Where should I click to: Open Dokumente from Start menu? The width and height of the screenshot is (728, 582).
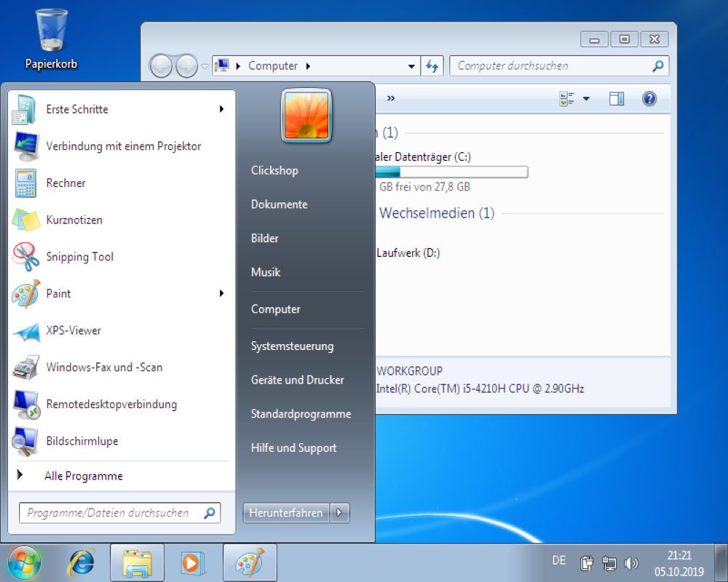point(279,204)
